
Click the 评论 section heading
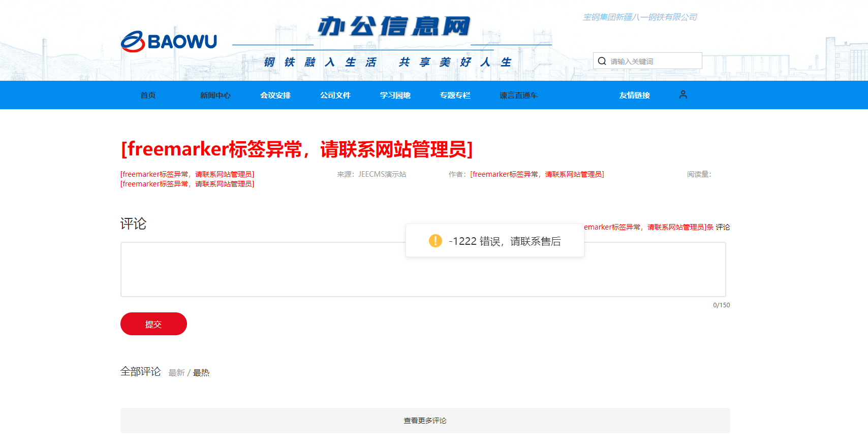[133, 224]
